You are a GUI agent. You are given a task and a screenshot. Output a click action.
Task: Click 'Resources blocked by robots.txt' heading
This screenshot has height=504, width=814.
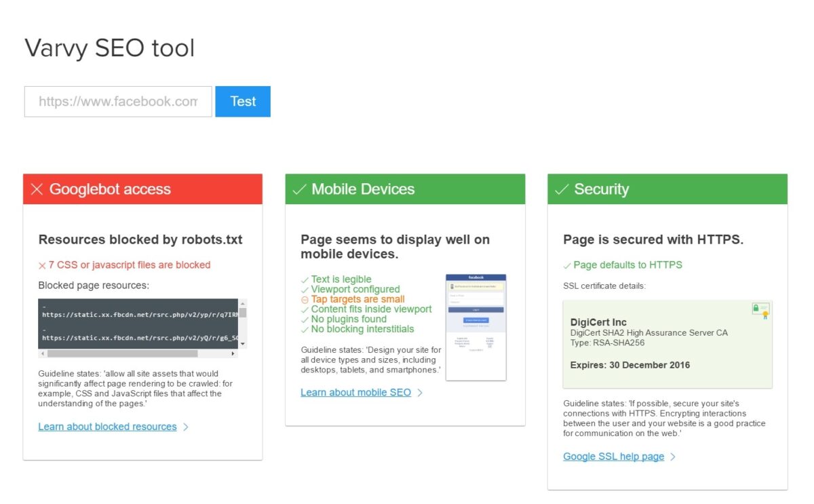pos(140,239)
